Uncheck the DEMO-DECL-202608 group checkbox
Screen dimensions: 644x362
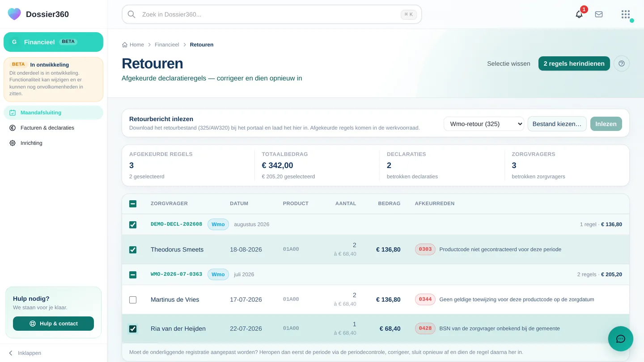click(x=133, y=224)
